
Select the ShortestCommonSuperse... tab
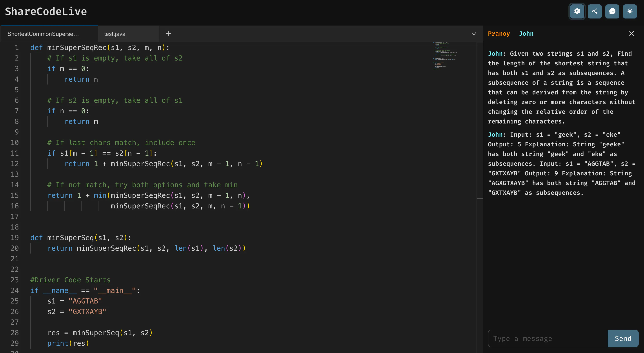tap(49, 34)
